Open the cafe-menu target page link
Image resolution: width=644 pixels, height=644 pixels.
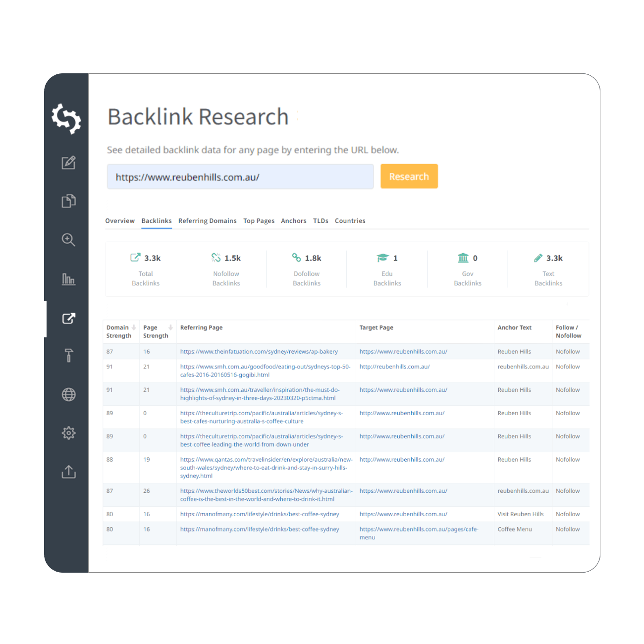[419, 533]
